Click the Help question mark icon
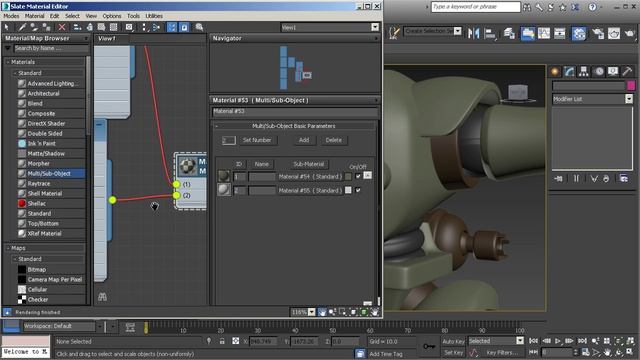The image size is (640, 360). pyautogui.click(x=592, y=7)
